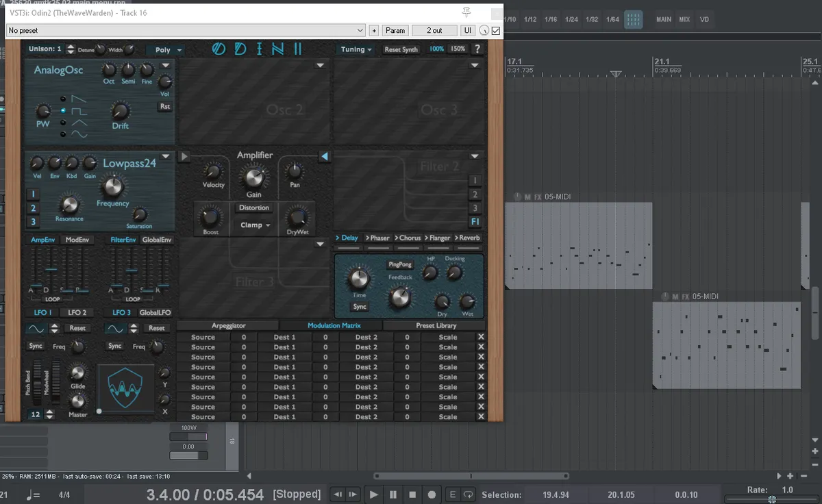The image size is (822, 504).
Task: Switch to the Preset Library tab
Action: coord(436,326)
